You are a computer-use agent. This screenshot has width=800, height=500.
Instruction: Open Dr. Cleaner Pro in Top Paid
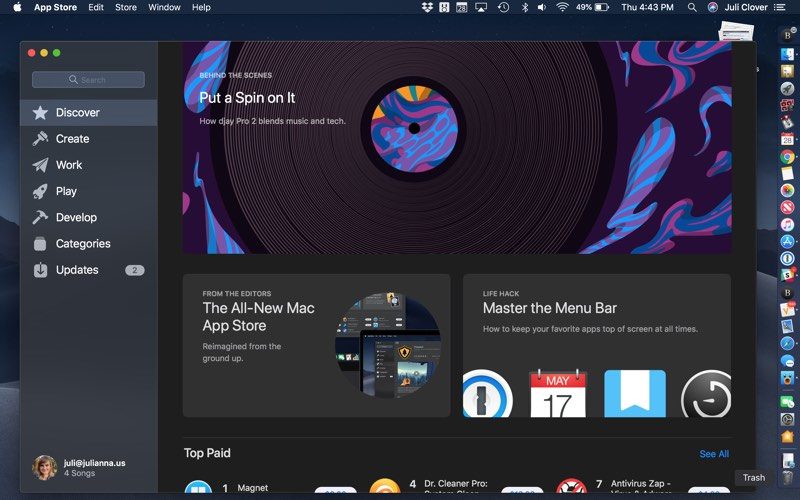pyautogui.click(x=456, y=483)
